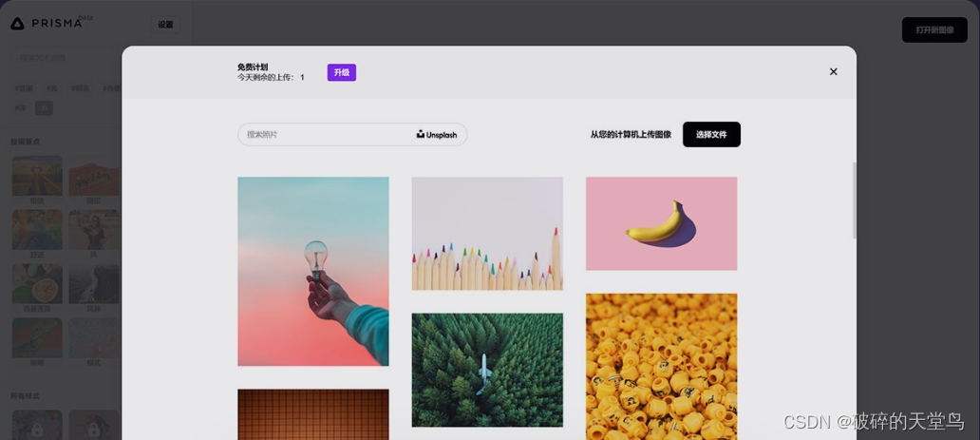The image size is (980, 440).
Task: Select the colored pencils photo
Action: pos(487,234)
